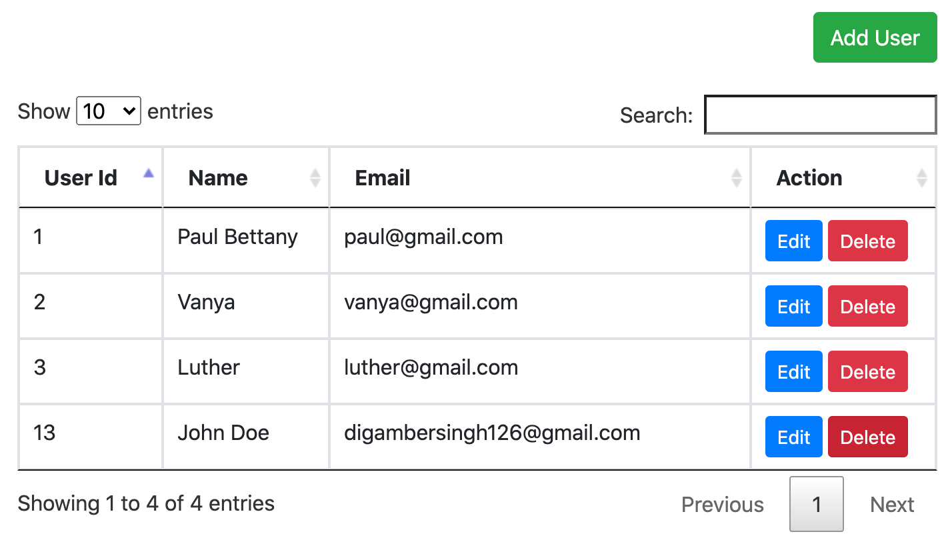Viewport: 948px width, 560px height.
Task: Select the User Id 13 cell
Action: (91, 437)
